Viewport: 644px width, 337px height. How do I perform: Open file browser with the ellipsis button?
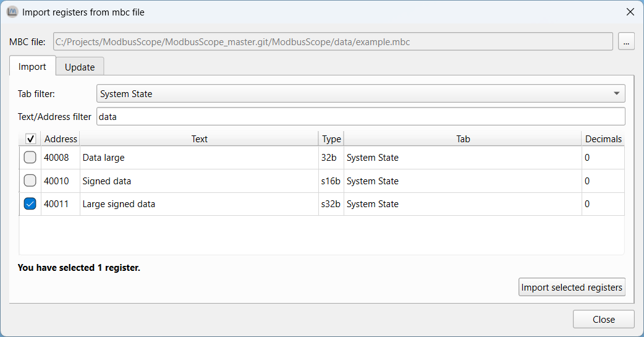pyautogui.click(x=626, y=42)
